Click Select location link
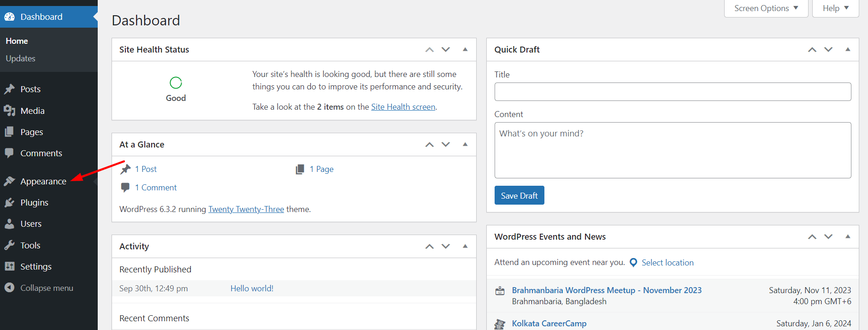868x330 pixels. (667, 263)
